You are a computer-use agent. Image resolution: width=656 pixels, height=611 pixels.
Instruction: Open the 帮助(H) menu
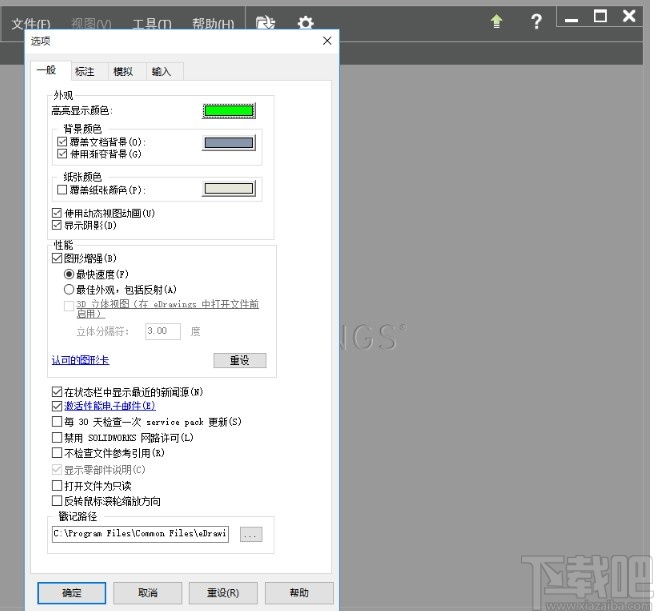pos(213,24)
